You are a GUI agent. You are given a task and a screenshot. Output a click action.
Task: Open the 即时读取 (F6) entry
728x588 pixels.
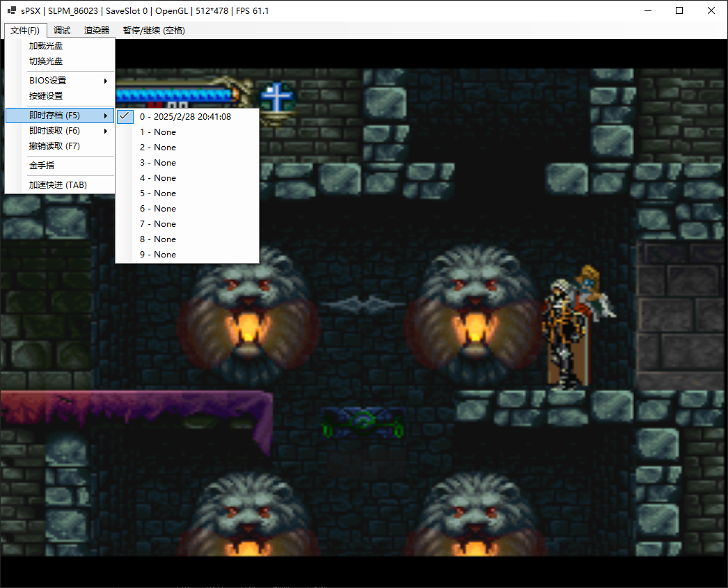coord(60,130)
